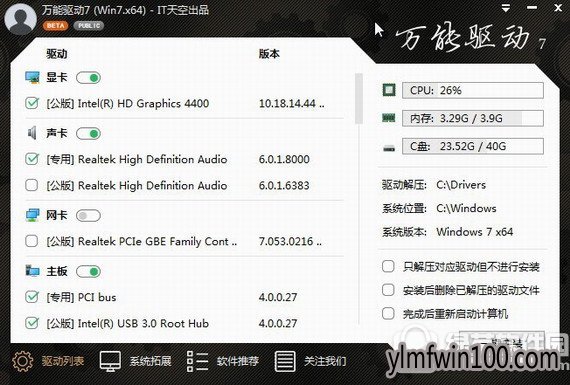Image resolution: width=570 pixels, height=385 pixels.
Task: Click version 10.18.14.44 of Intel graphics
Action: pyautogui.click(x=291, y=104)
